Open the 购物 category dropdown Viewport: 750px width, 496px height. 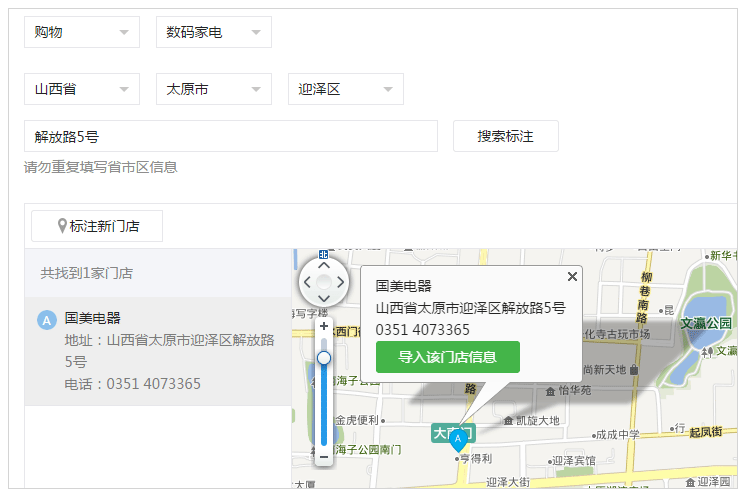coord(82,32)
